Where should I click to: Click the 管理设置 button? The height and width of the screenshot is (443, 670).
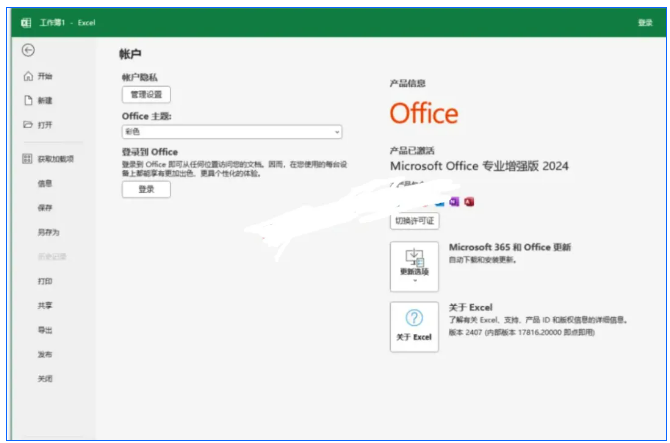coord(146,94)
